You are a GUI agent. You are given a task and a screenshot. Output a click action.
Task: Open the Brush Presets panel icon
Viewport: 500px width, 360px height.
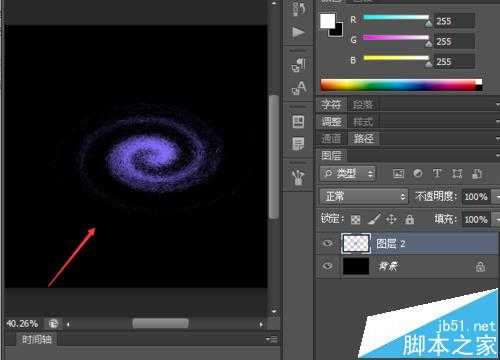coord(298,177)
